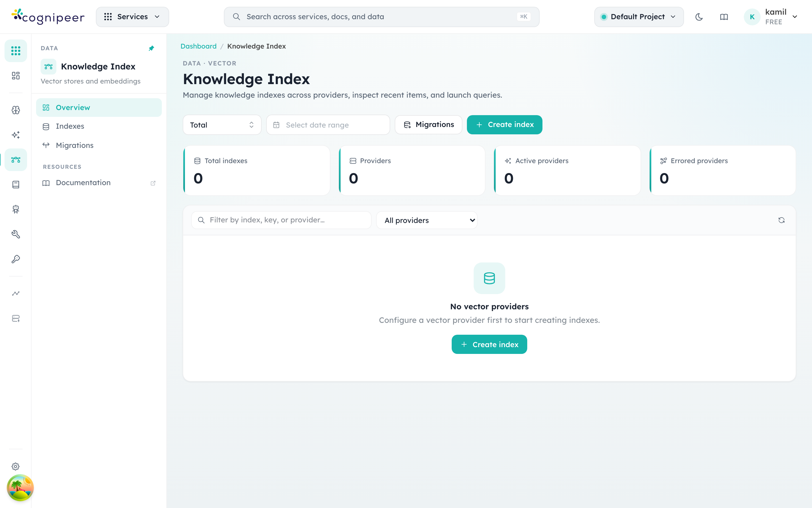Open the dashboard tiles icon in left rail

tap(16, 76)
